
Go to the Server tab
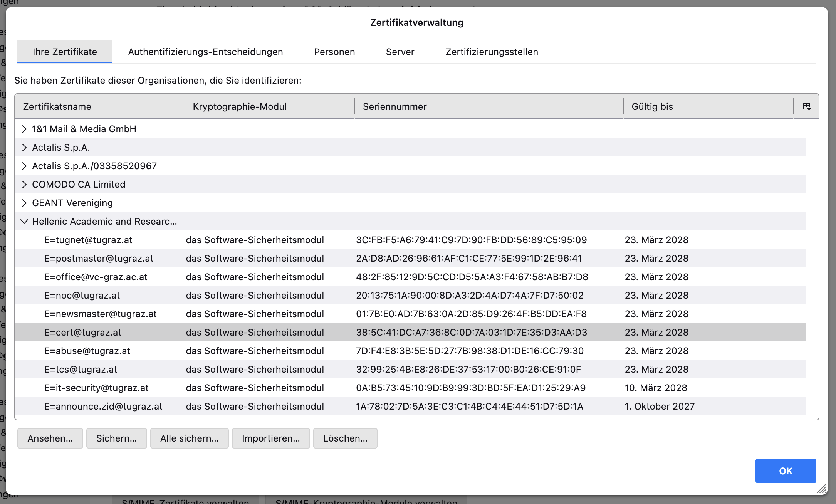pos(400,52)
